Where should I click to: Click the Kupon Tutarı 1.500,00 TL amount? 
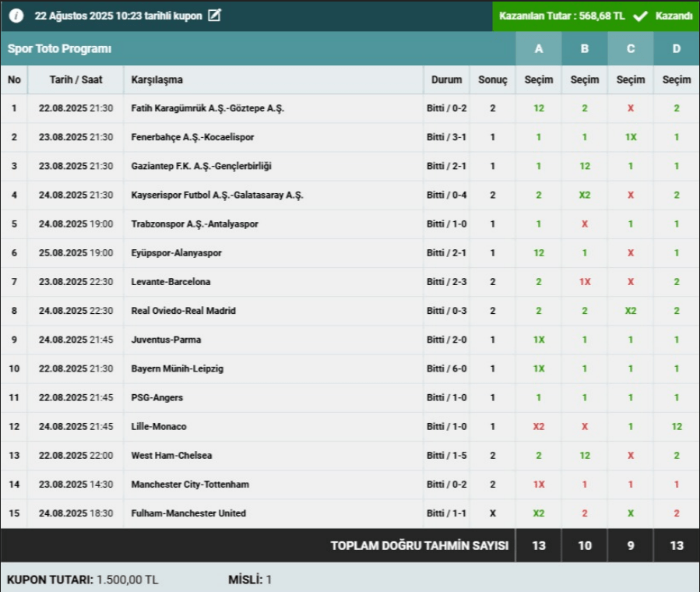(127, 580)
